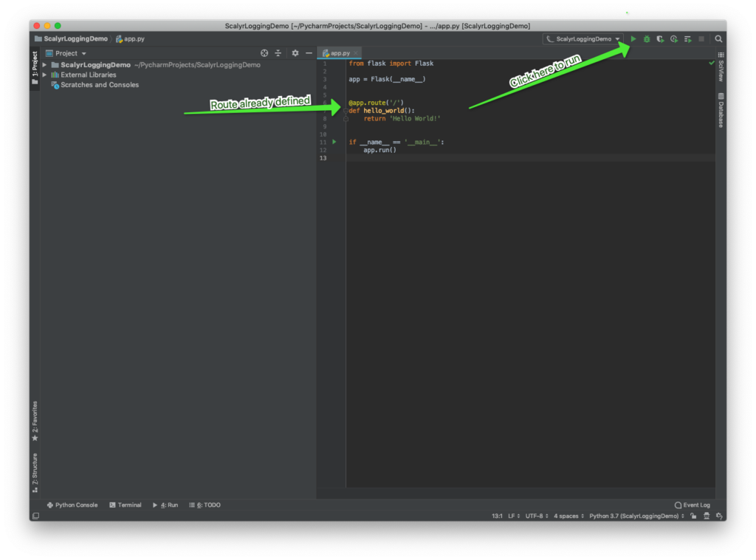Click the locate/scroll-from-source target icon in Project panel
The image size is (756, 560).
tap(264, 53)
